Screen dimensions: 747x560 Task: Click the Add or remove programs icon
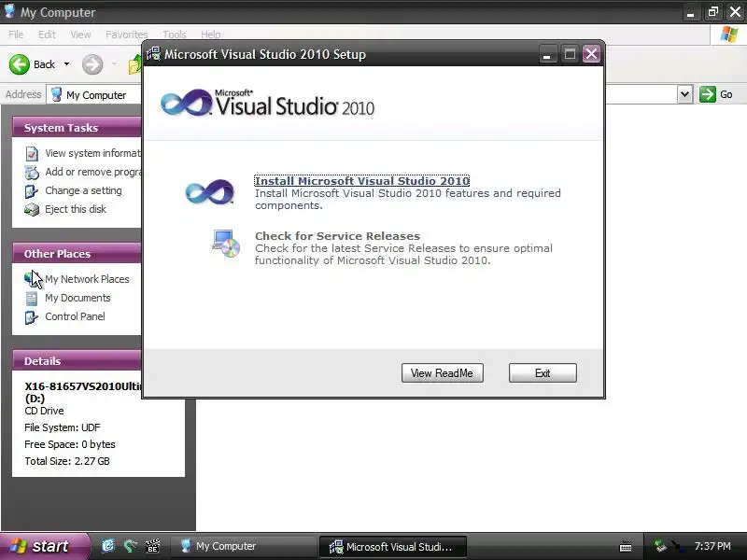point(32,173)
